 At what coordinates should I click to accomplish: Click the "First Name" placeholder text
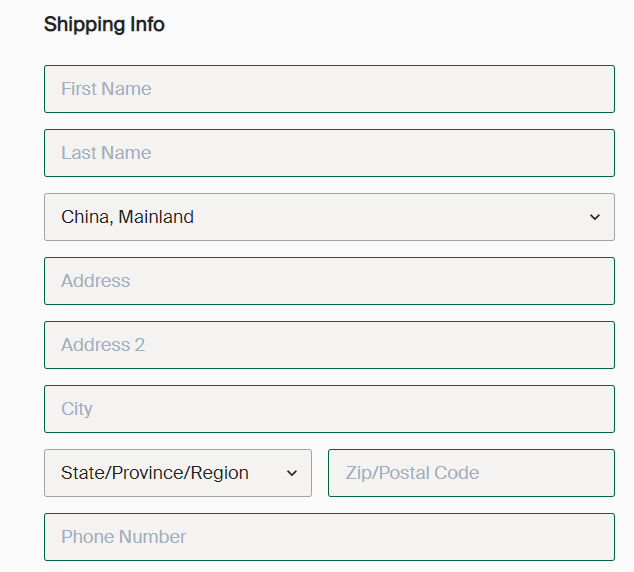coord(106,89)
